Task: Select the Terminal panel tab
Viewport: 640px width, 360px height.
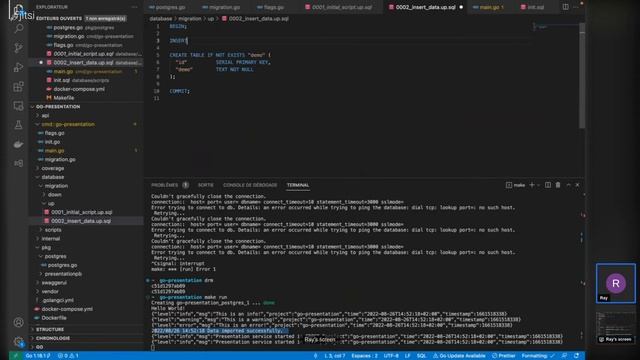Action: (x=298, y=185)
